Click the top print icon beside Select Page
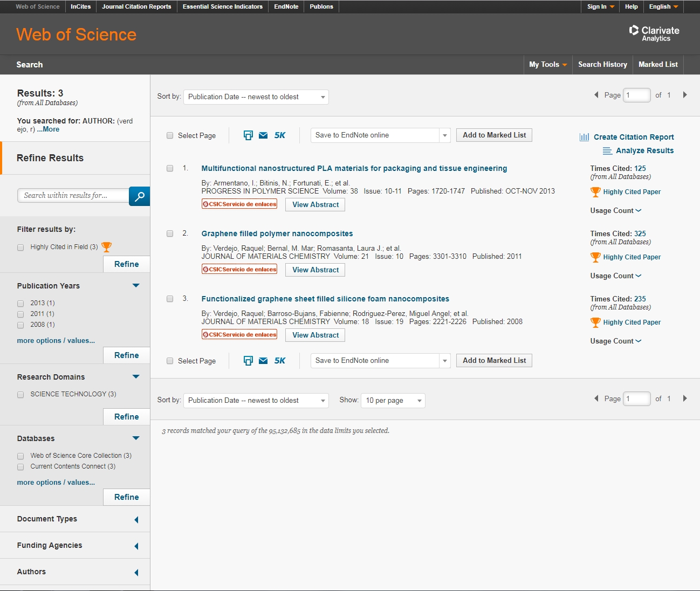Image resolution: width=700 pixels, height=591 pixels. (248, 135)
